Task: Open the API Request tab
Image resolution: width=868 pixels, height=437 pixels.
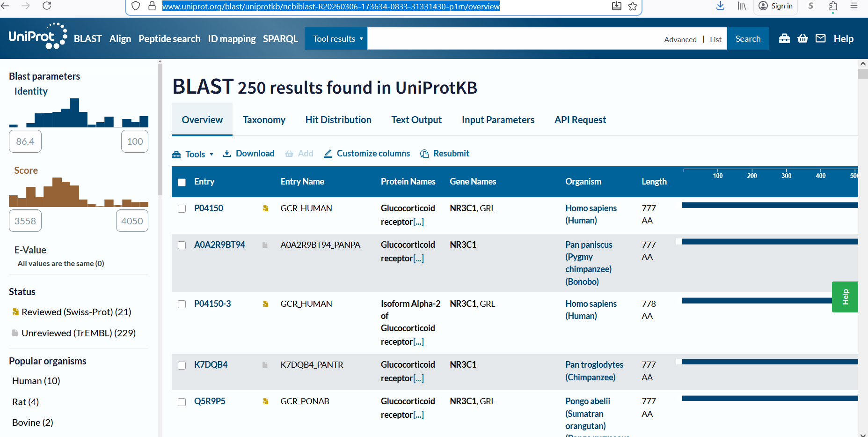Action: (580, 120)
